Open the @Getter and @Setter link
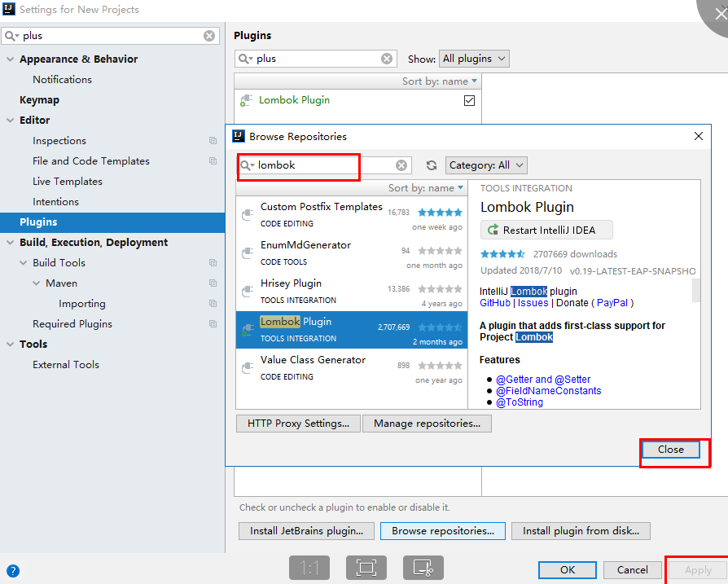Image resolution: width=728 pixels, height=584 pixels. pyautogui.click(x=543, y=380)
